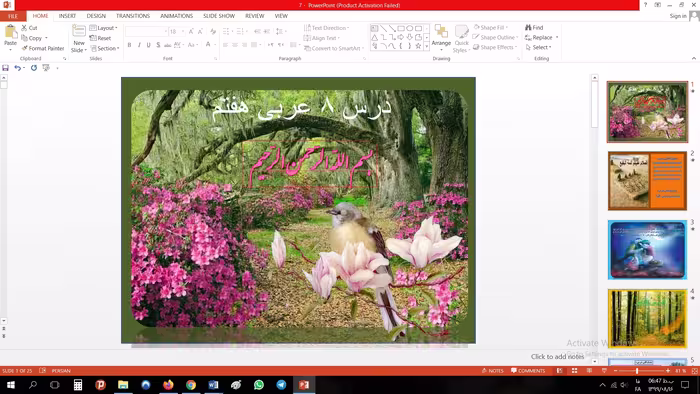Screen dimensions: 700x394
Task: Save the presentation from Quick Access Toolbar
Action: click(5, 68)
